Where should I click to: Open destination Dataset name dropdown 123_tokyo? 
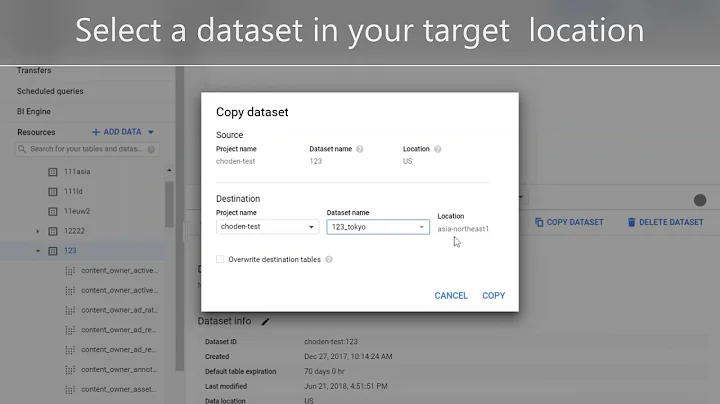click(378, 227)
